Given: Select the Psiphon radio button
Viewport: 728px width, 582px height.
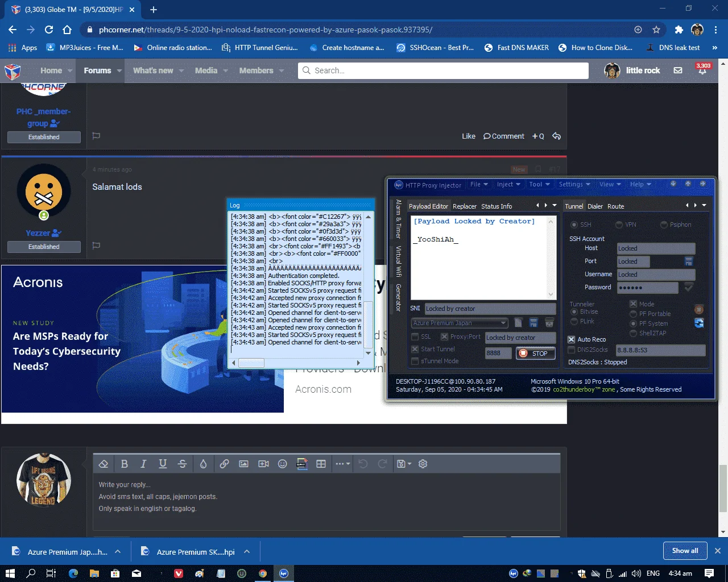Looking at the screenshot, I should (x=664, y=225).
